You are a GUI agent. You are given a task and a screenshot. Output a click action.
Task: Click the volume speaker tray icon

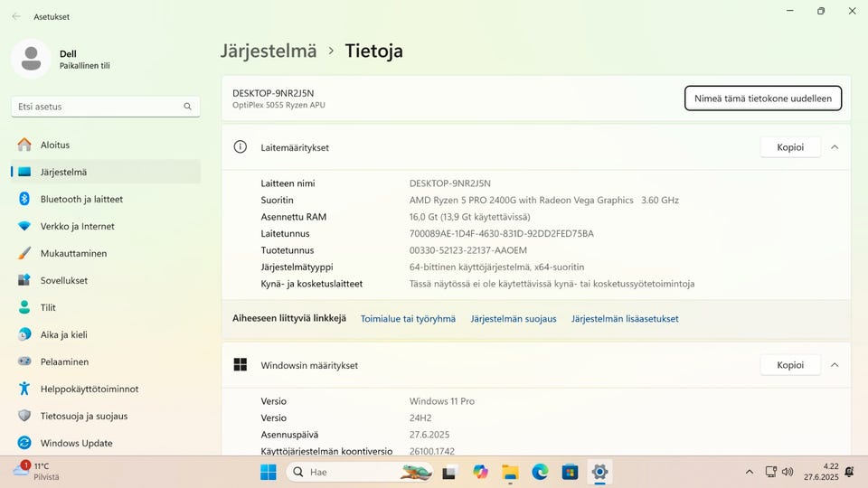point(788,472)
